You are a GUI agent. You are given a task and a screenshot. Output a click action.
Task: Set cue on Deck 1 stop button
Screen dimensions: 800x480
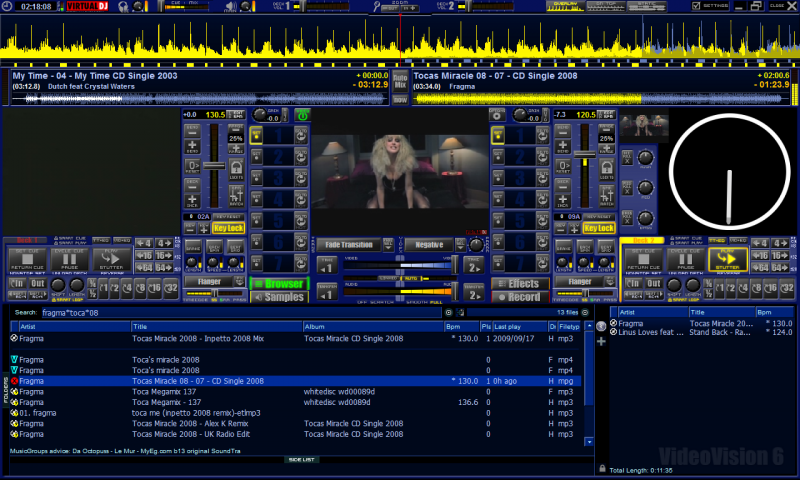tap(28, 260)
